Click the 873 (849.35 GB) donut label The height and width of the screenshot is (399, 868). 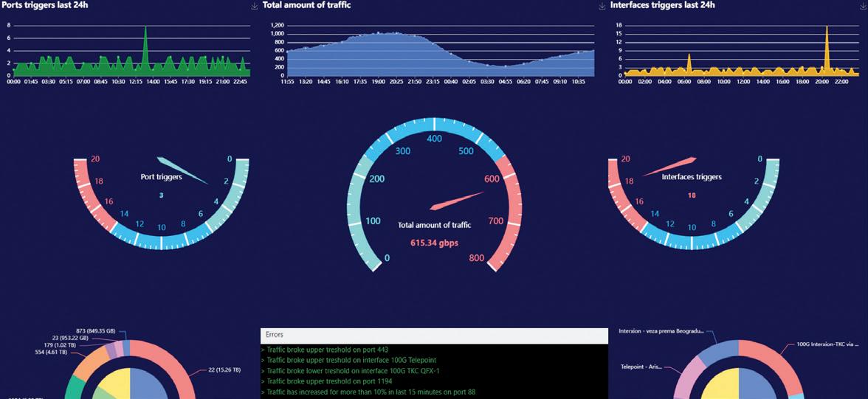pyautogui.click(x=96, y=330)
